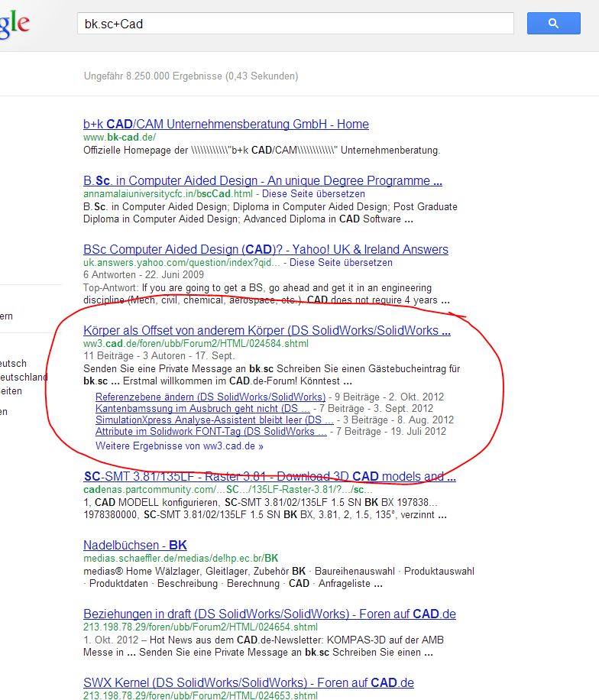Open Nadelbüchsen - BK result
The width and height of the screenshot is (599, 700).
(134, 545)
